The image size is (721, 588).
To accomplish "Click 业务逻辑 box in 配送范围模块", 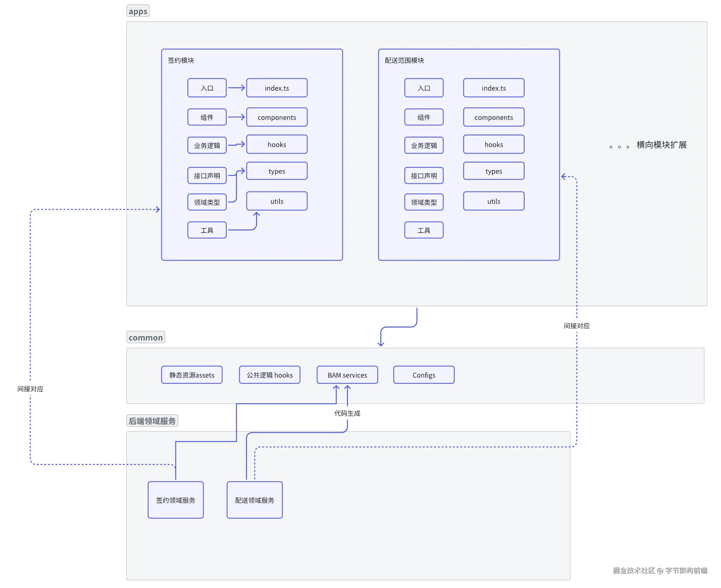I will click(423, 145).
